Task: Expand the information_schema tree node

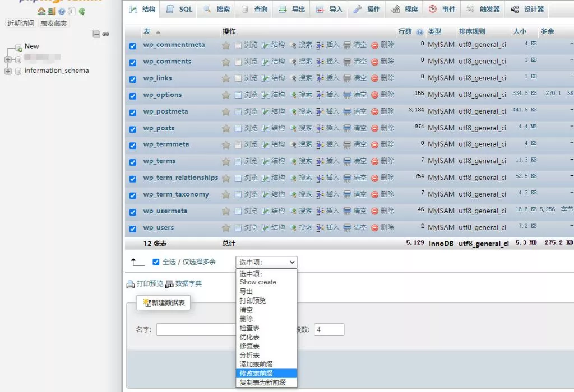Action: (x=8, y=71)
